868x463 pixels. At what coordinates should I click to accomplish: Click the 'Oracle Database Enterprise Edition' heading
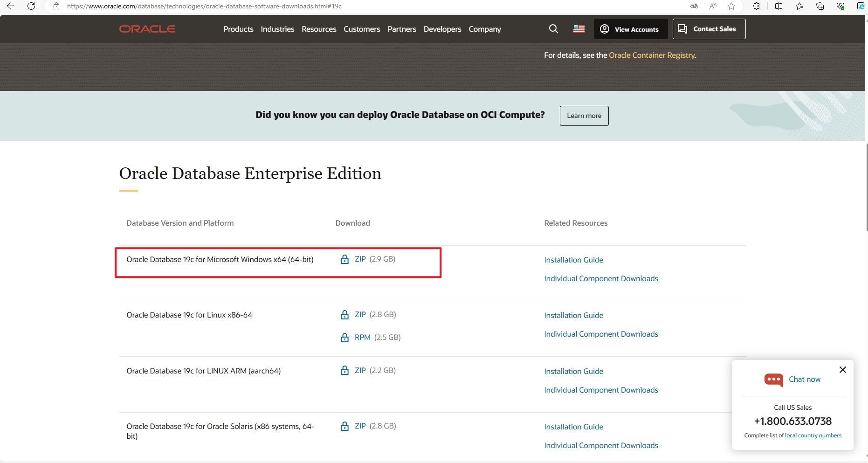tap(250, 173)
